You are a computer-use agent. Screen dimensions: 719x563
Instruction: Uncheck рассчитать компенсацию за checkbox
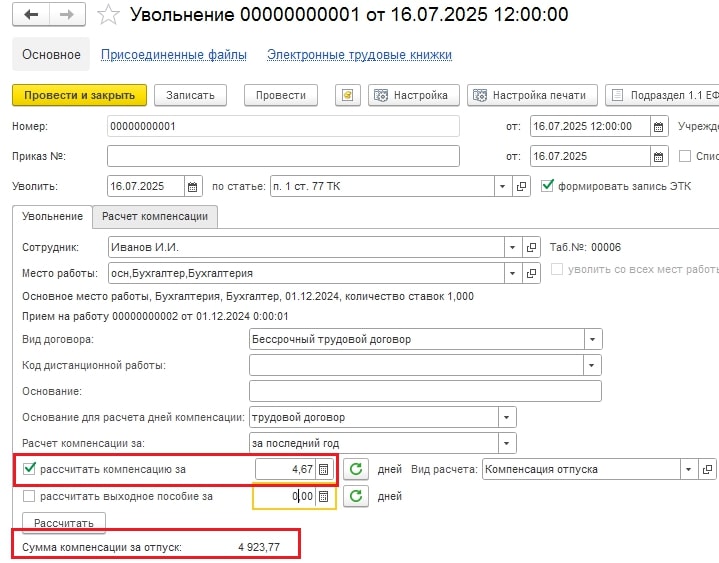tap(29, 469)
